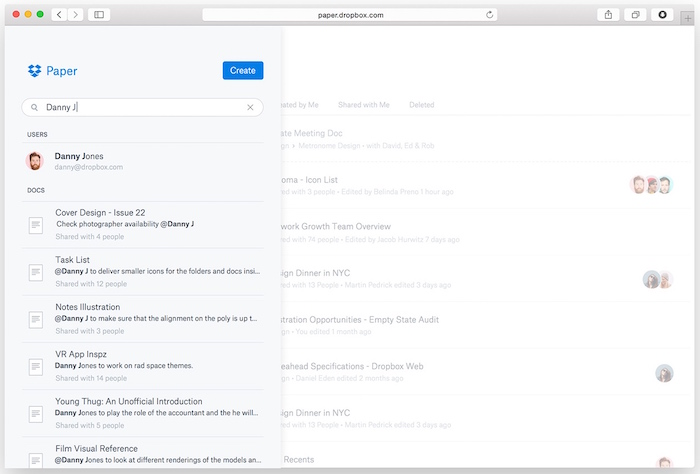Click the magnifying glass search icon

pyautogui.click(x=34, y=107)
